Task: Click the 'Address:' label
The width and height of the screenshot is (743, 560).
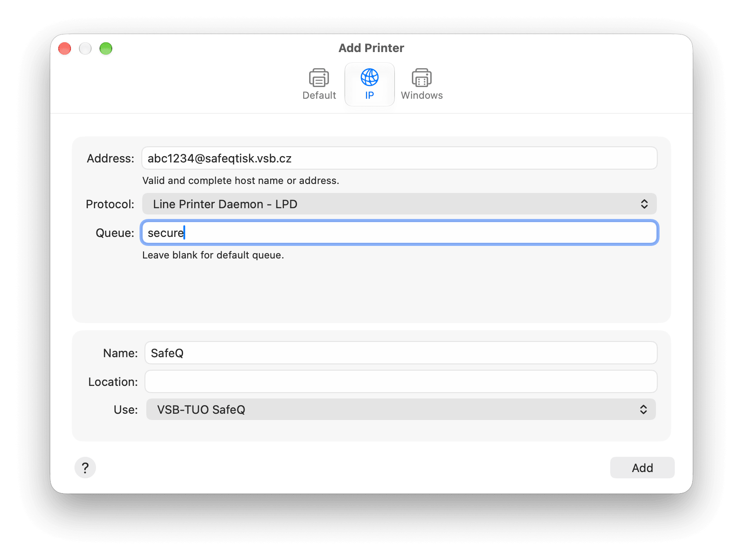Action: (x=110, y=158)
